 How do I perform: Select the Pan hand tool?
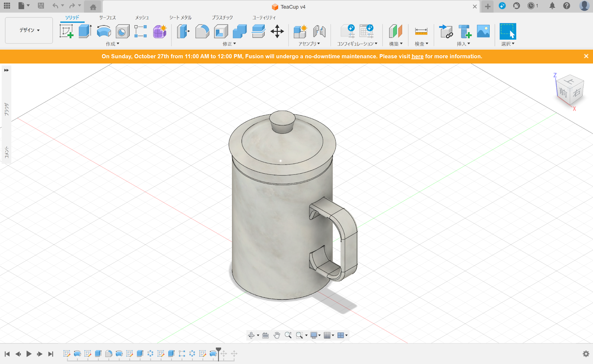click(x=277, y=335)
